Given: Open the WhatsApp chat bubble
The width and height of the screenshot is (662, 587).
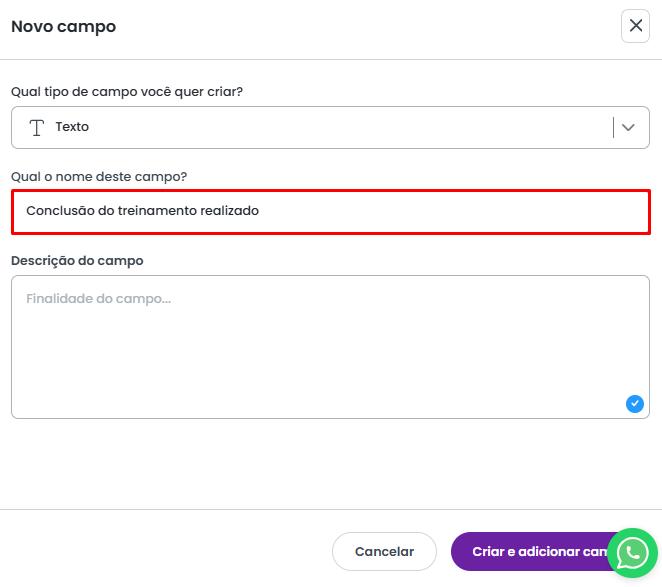Looking at the screenshot, I should point(632,552).
